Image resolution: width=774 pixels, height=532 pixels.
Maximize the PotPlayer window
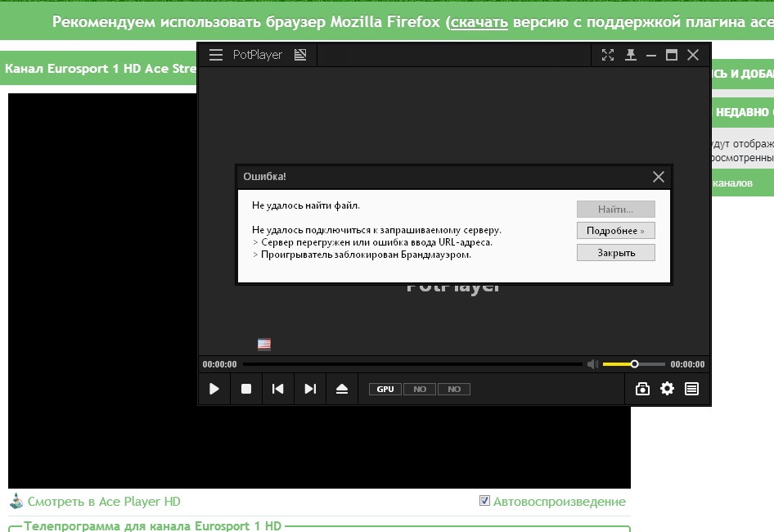click(672, 55)
